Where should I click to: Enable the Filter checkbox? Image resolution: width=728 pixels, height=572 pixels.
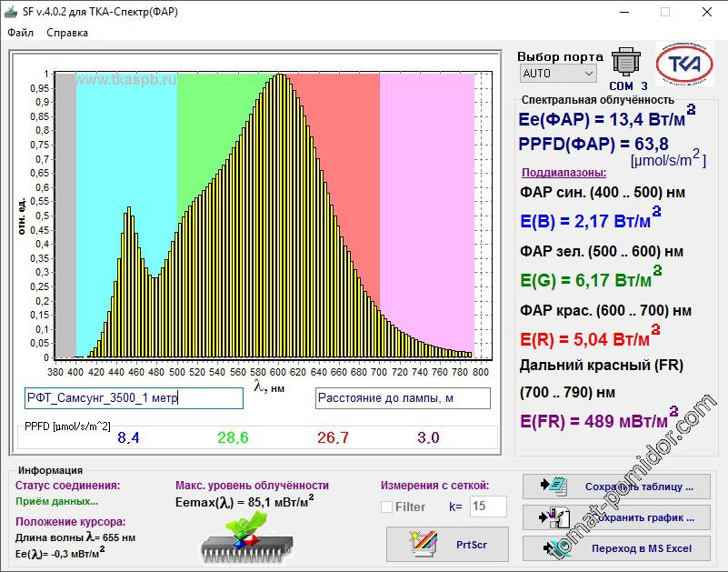point(387,507)
